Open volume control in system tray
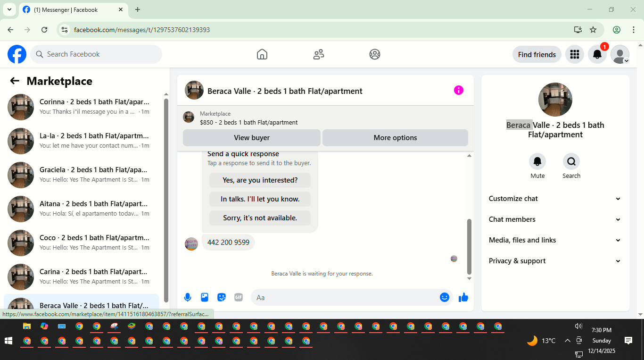This screenshot has height=360, width=644. 578,326
